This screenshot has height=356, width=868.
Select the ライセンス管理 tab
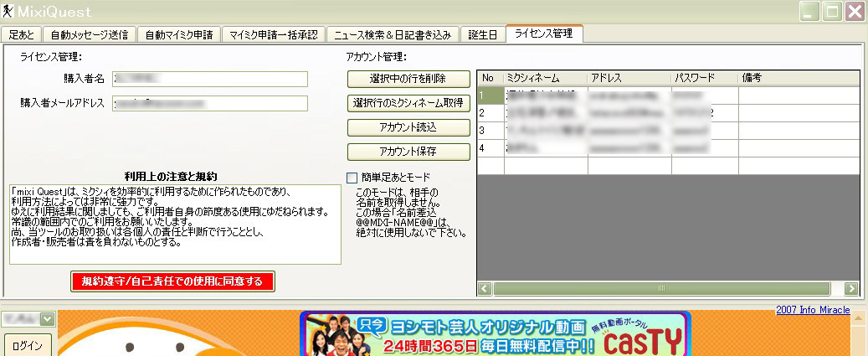[543, 34]
